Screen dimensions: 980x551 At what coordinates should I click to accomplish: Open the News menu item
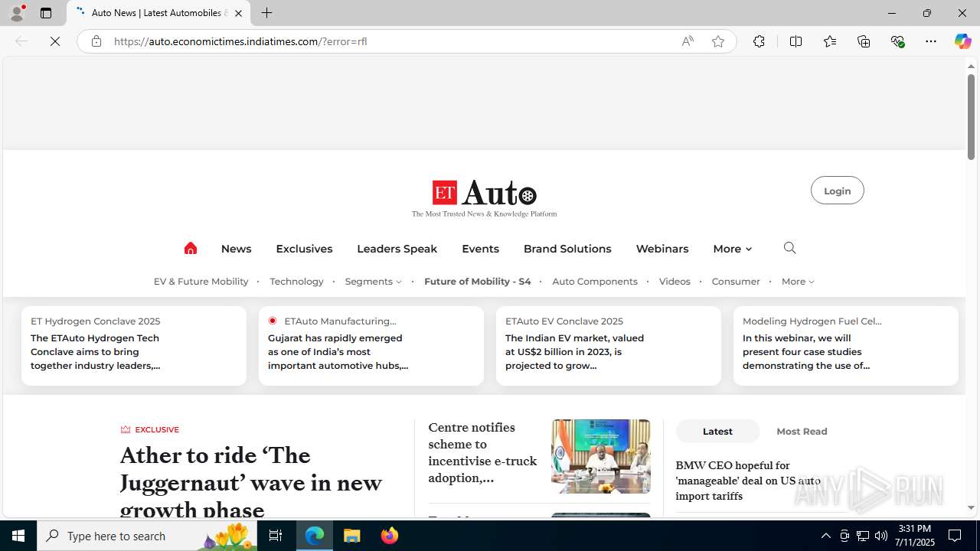(x=236, y=249)
